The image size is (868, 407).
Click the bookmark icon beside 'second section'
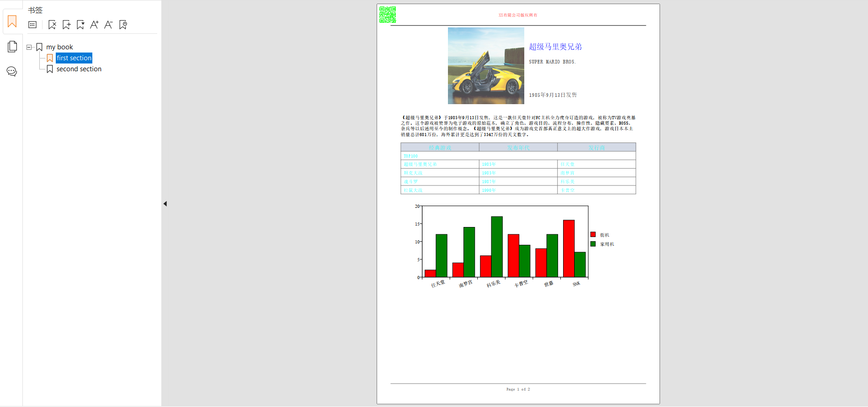pos(50,69)
